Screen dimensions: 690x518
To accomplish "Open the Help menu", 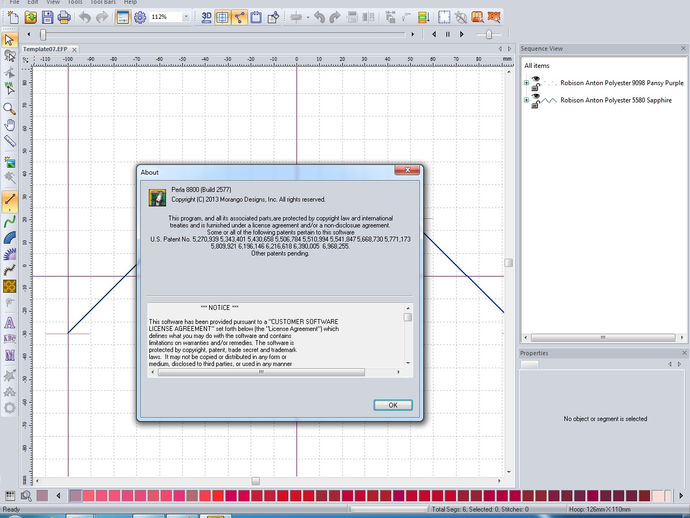I will tap(130, 2).
